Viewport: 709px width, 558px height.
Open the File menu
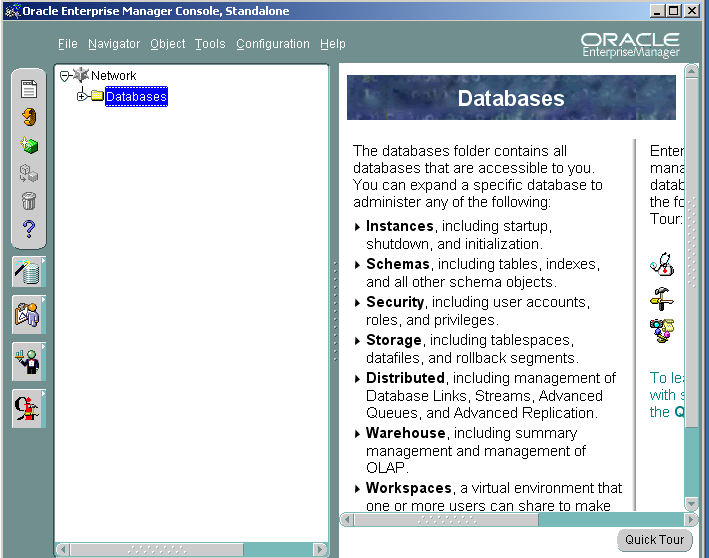pos(68,44)
